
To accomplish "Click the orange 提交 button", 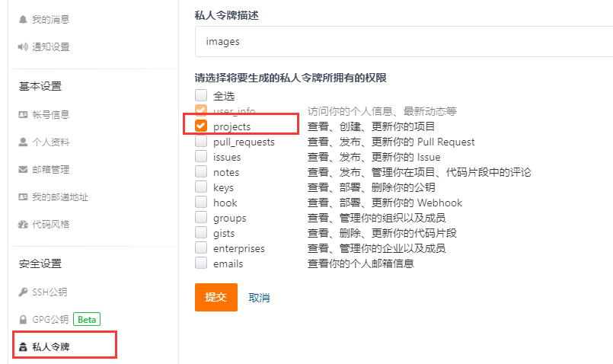I will (x=216, y=297).
